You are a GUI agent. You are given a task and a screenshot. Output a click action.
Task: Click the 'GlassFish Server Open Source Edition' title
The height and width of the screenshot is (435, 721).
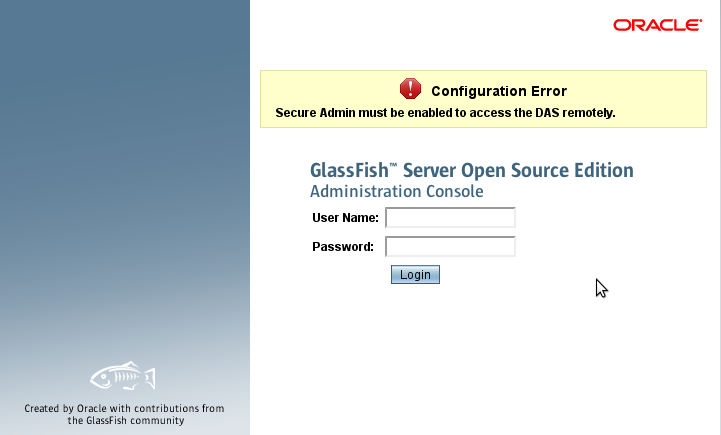pyautogui.click(x=472, y=170)
